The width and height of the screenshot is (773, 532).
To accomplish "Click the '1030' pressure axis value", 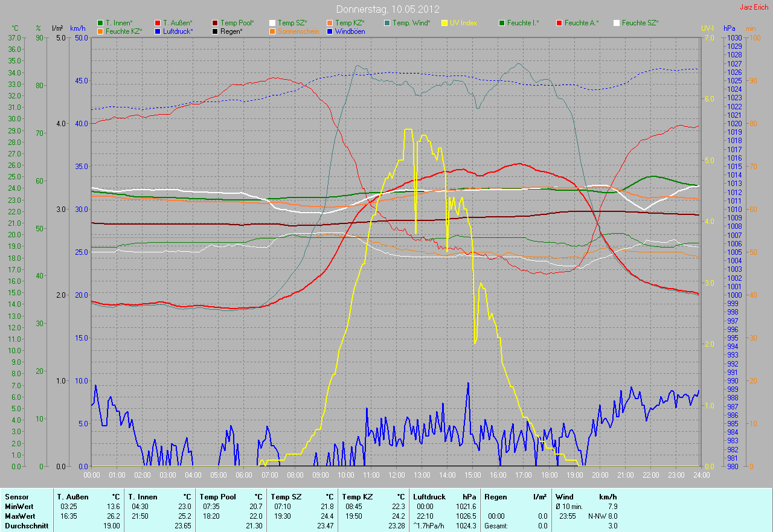I will click(734, 37).
